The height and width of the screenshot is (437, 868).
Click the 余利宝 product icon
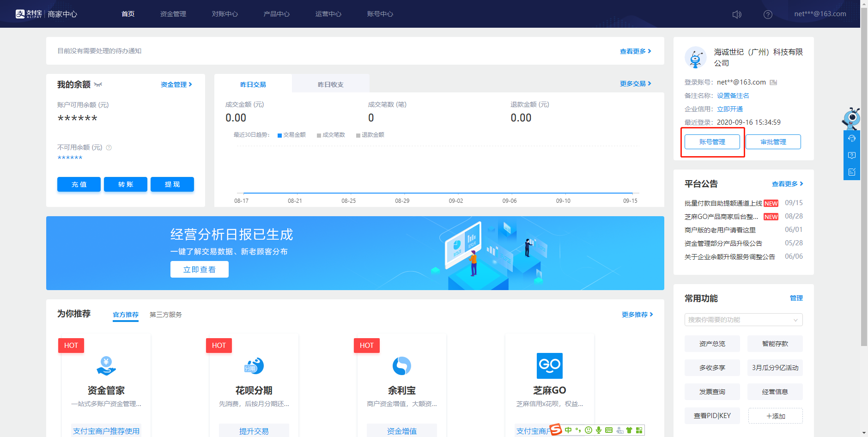tap(402, 366)
